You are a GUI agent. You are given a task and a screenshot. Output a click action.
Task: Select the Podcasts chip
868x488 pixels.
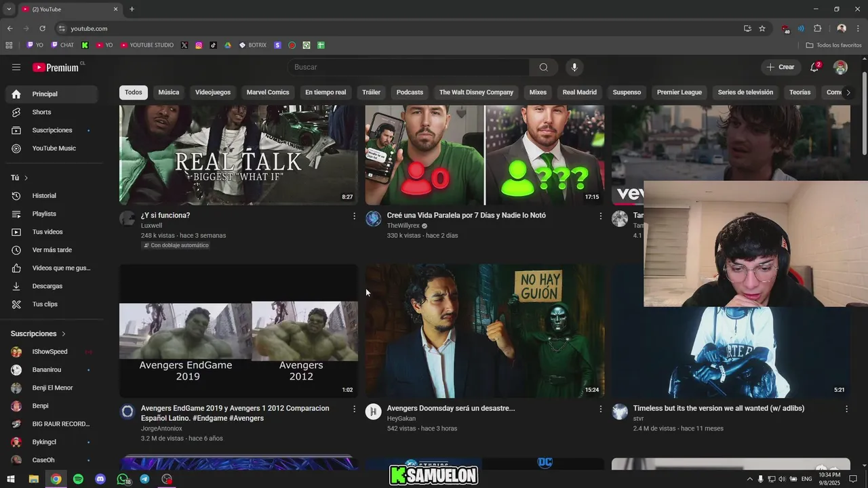tap(410, 92)
